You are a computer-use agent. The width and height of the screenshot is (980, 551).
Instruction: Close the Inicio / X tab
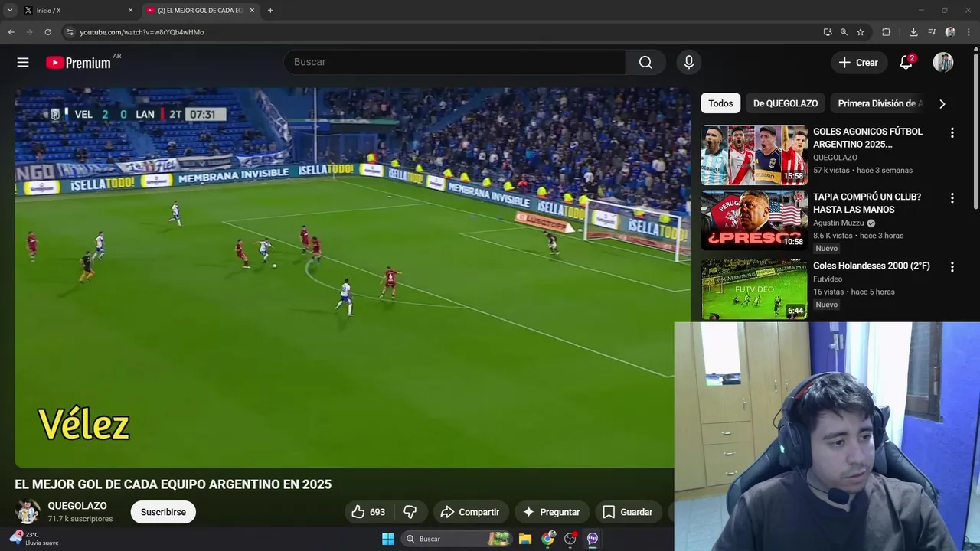[x=130, y=11]
